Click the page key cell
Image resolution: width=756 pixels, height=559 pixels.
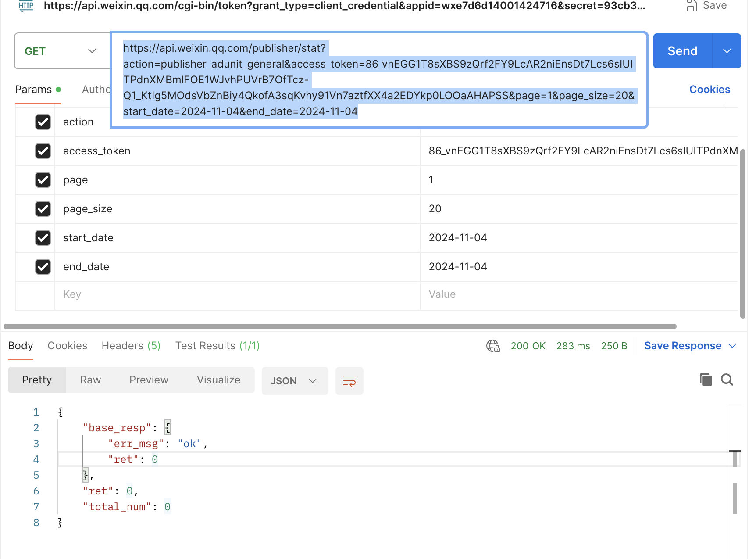(238, 180)
